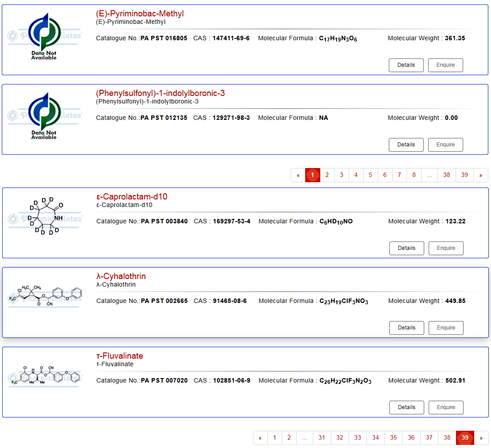Screen dimensions: 491x448
Task: Select page 34 in lower pagination
Action: coord(376,438)
